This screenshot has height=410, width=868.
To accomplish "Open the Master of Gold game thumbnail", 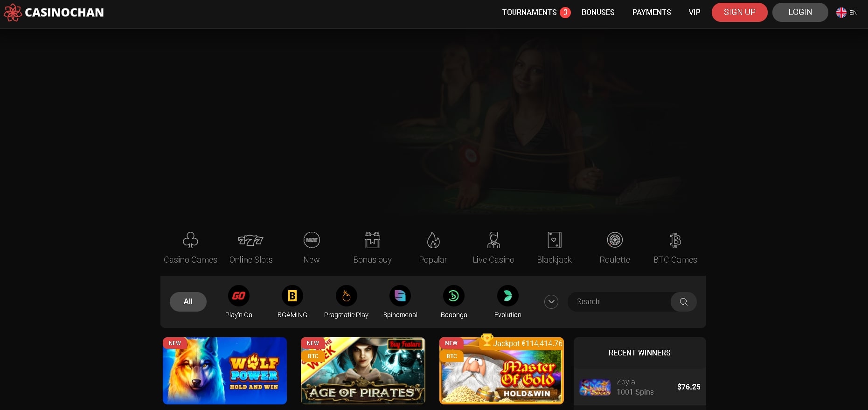I will (501, 371).
